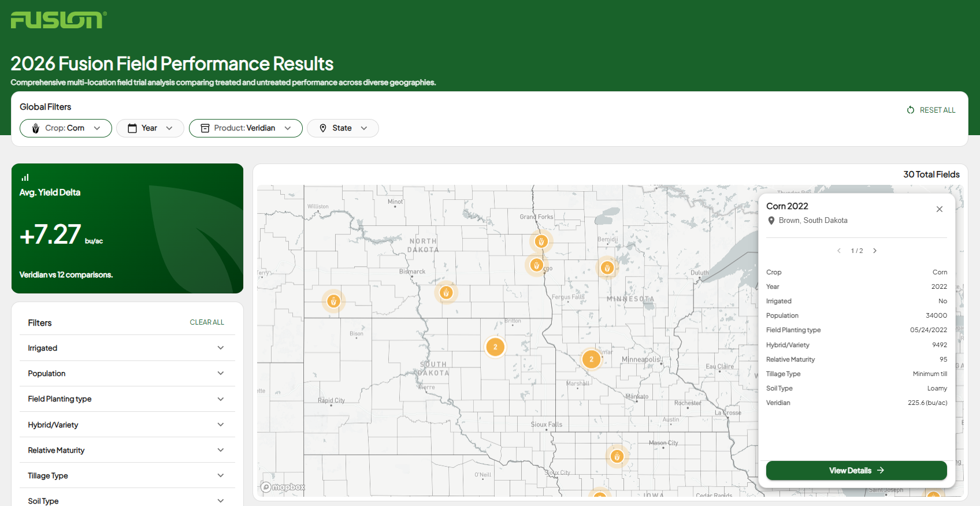Click CLEAR ALL in Filters

207,322
